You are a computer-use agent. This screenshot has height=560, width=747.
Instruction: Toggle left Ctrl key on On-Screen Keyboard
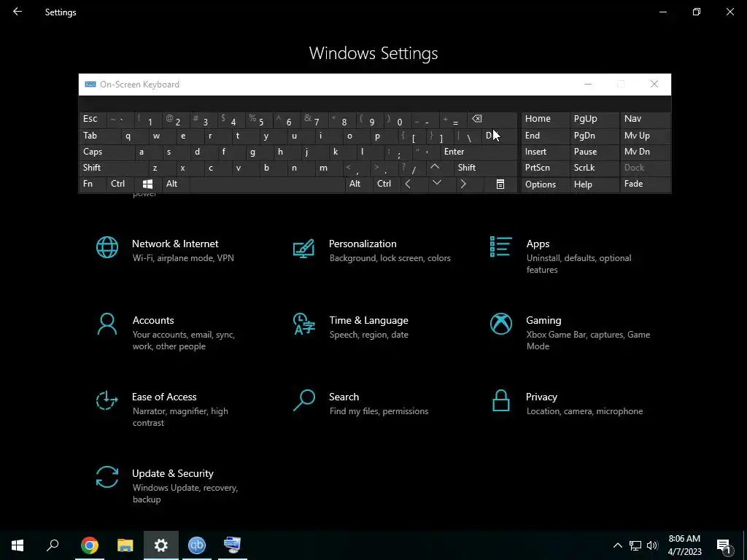(x=120, y=184)
